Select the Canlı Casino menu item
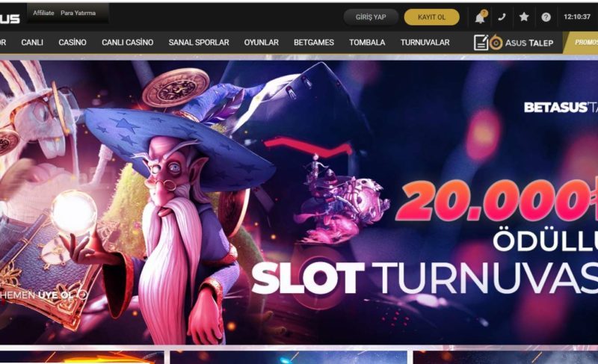This screenshot has width=598, height=364. tap(127, 43)
